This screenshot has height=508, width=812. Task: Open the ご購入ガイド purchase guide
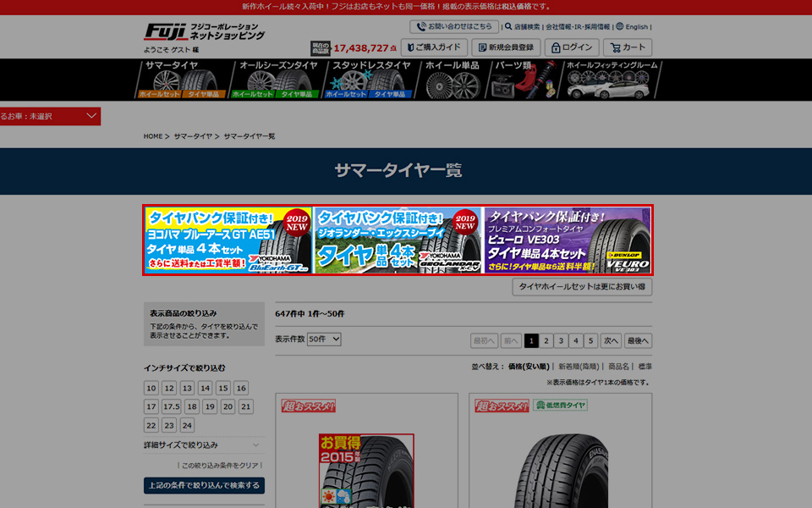click(434, 47)
